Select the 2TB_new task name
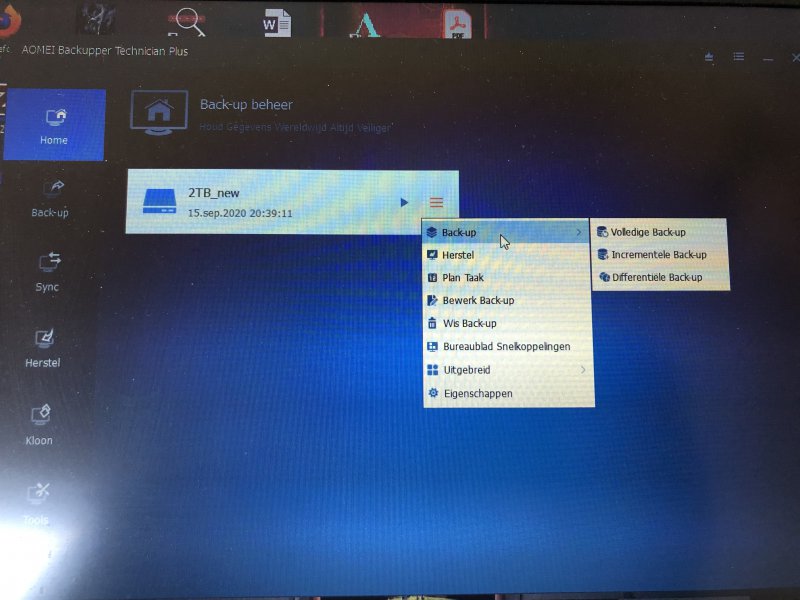The height and width of the screenshot is (600, 800). 214,193
